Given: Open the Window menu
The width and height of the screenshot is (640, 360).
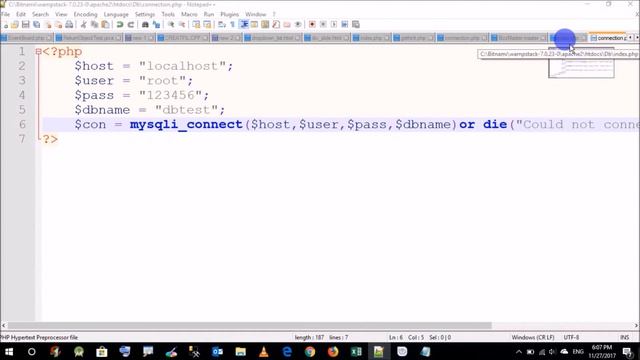Looking at the screenshot, I should pyautogui.click(x=256, y=14).
